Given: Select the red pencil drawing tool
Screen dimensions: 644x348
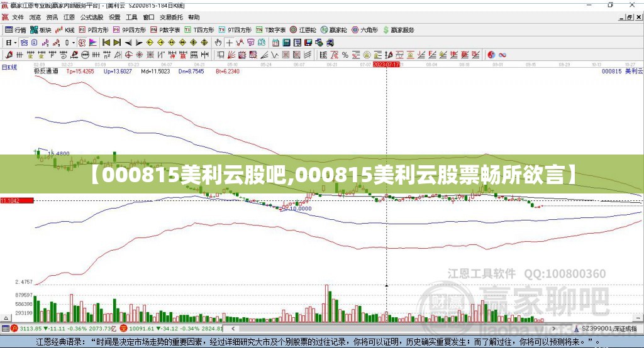Looking at the screenshot, I should (x=9, y=55).
